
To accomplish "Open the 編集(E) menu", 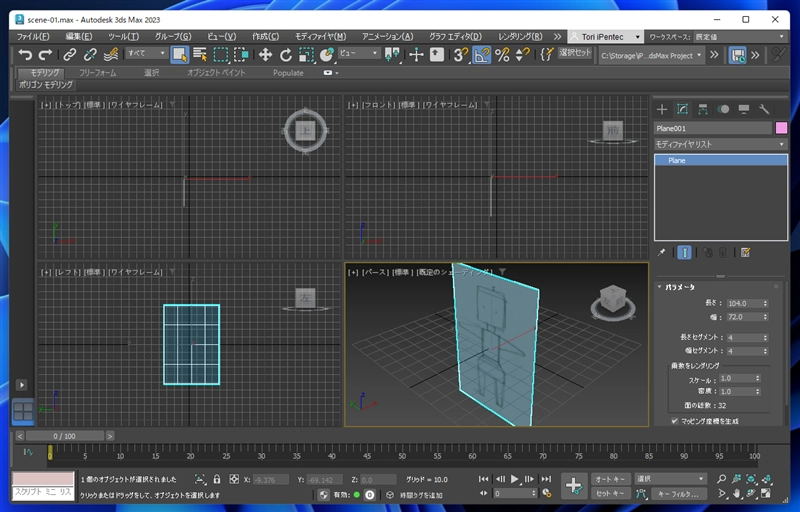I will [79, 37].
